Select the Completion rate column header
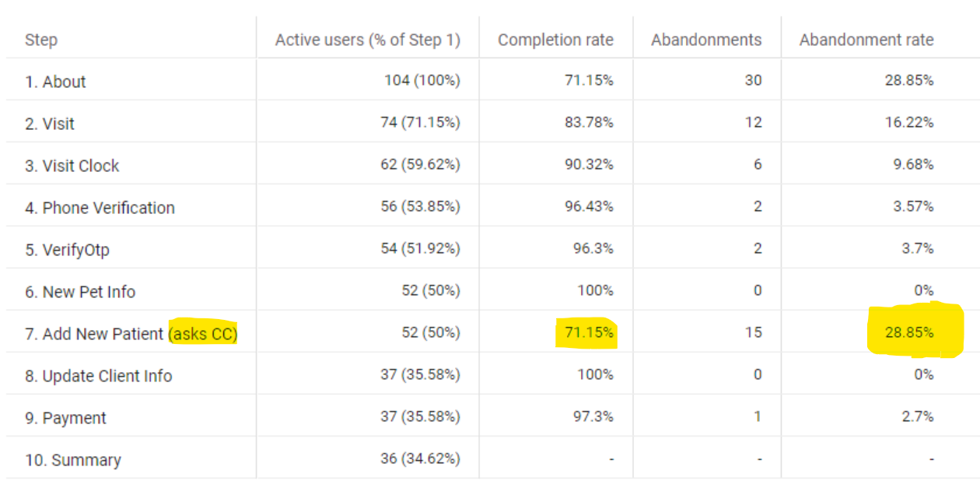980x488 pixels. click(x=555, y=40)
